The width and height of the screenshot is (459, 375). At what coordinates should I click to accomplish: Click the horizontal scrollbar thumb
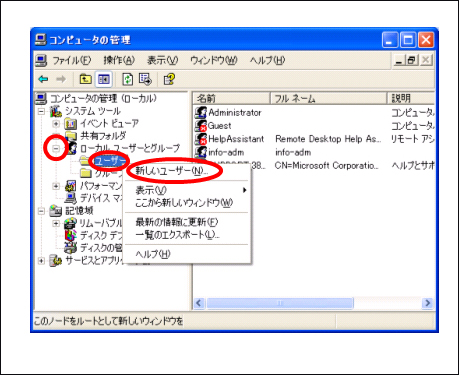coord(280,303)
